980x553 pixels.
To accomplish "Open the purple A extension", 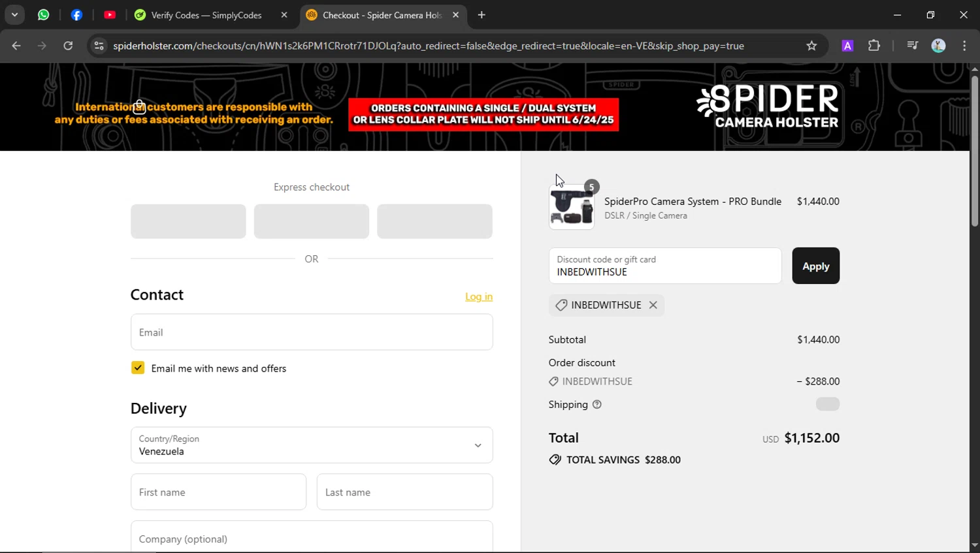I will (x=847, y=46).
